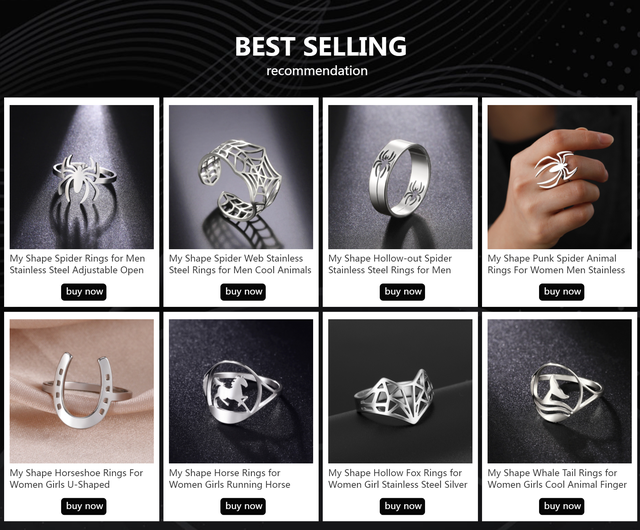Open the running horse ring image
Screen dimensions: 640x530
(x=241, y=391)
